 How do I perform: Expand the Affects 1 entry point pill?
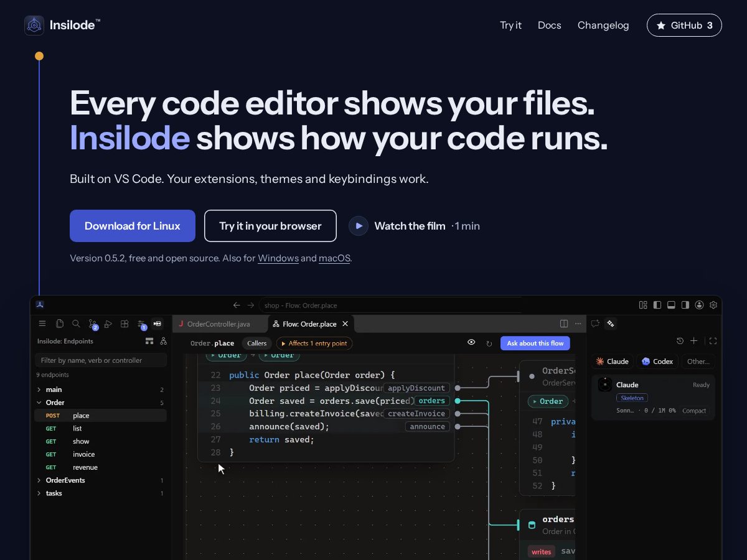[314, 343]
